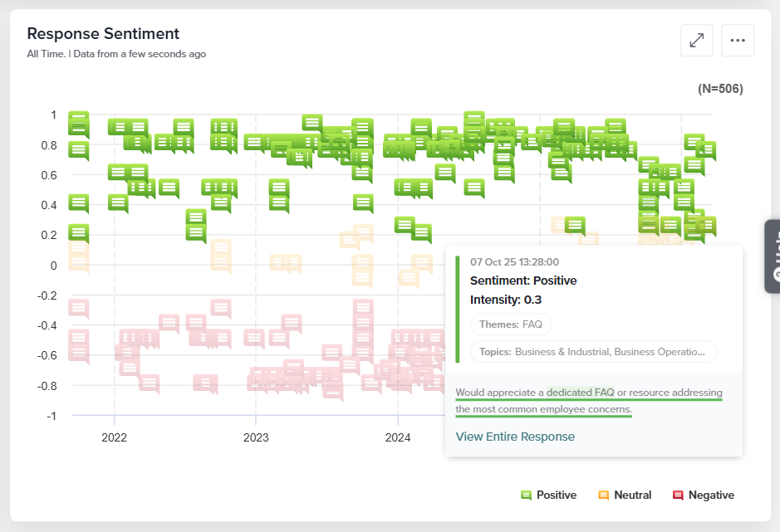
Task: Select the 2023 timeline axis label
Action: click(256, 437)
